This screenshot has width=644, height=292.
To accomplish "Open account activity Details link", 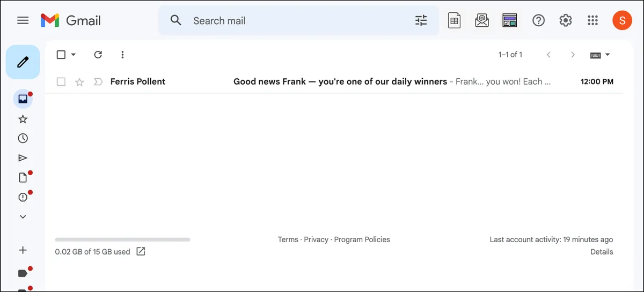I will point(602,252).
